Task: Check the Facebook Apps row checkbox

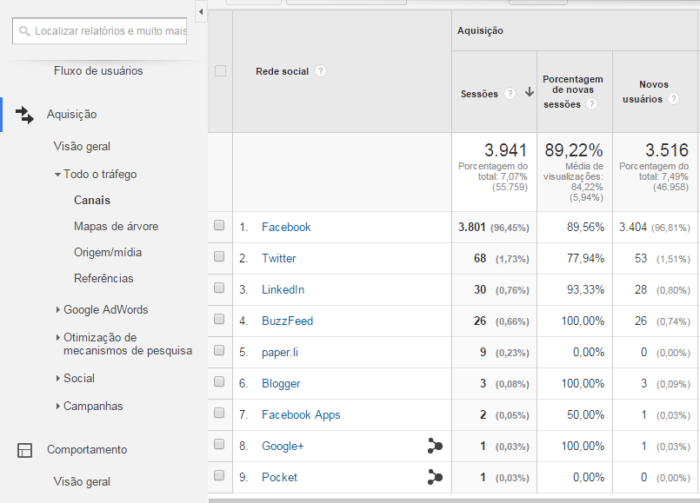Action: tap(219, 413)
